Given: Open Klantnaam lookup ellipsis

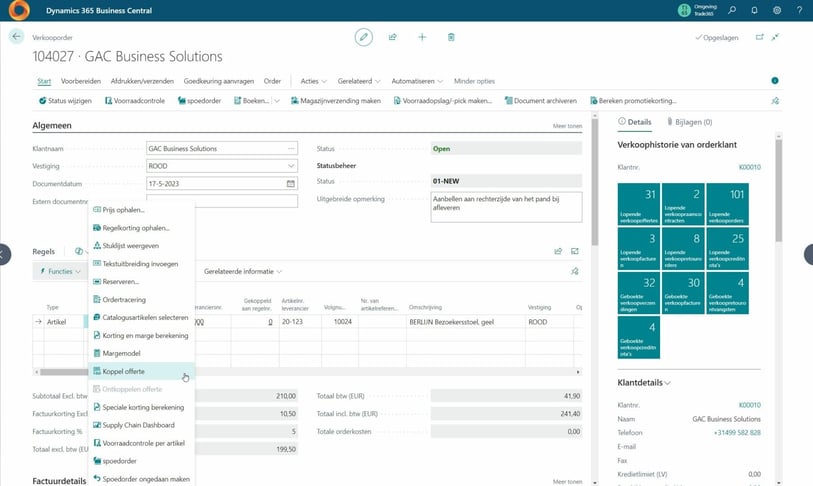Looking at the screenshot, I should pyautogui.click(x=291, y=148).
